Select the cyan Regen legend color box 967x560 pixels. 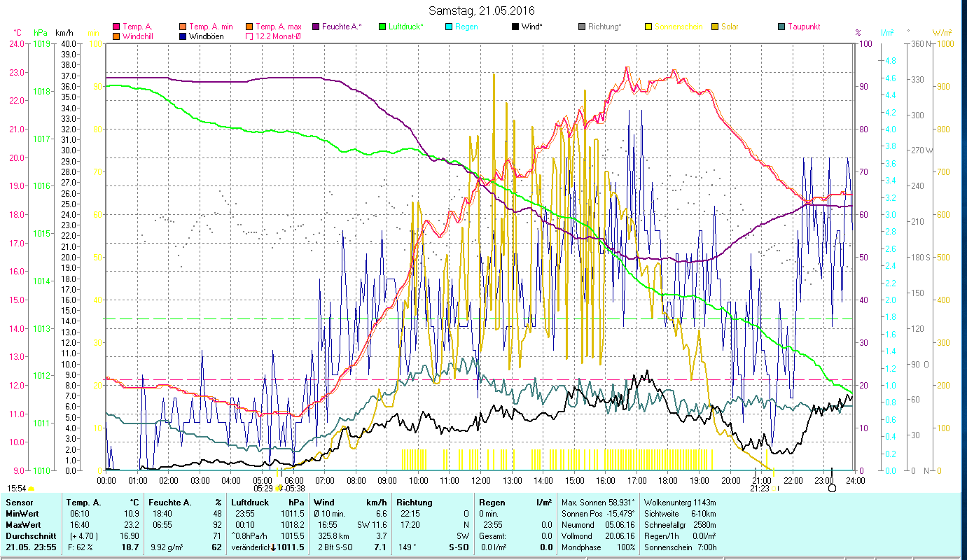coord(449,27)
